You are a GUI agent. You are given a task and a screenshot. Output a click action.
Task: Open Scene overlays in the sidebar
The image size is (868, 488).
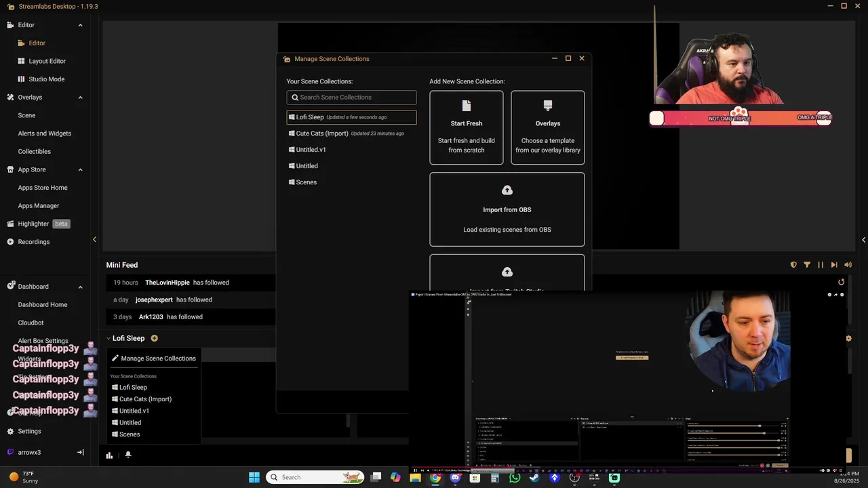pos(26,115)
